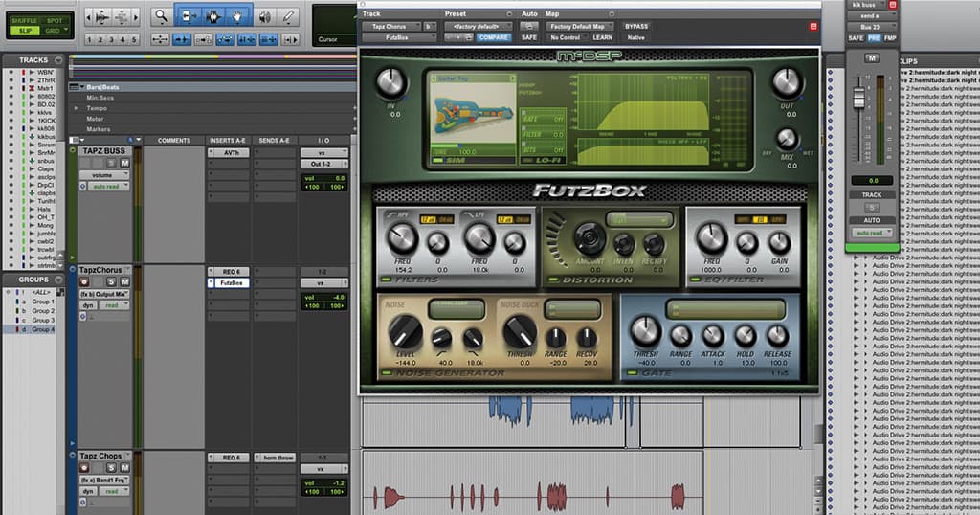Click the FutzBox IN gain knob
The height and width of the screenshot is (515, 980).
(391, 83)
